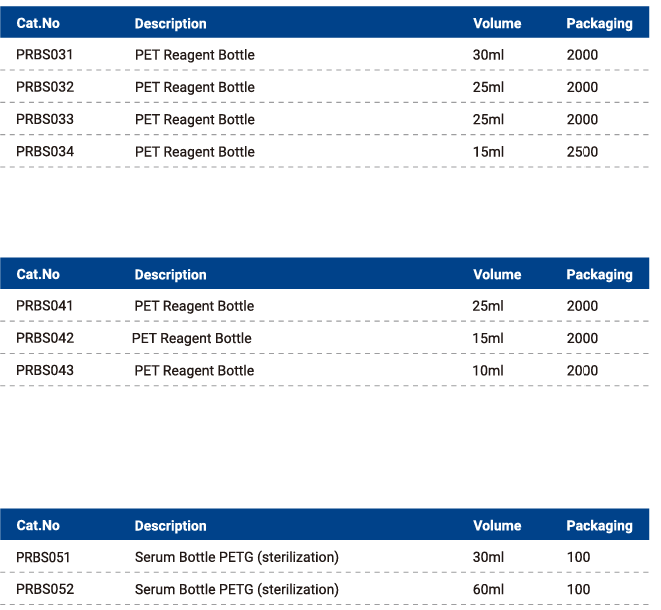
Task: Click the first table's Volume header
Action: (497, 23)
